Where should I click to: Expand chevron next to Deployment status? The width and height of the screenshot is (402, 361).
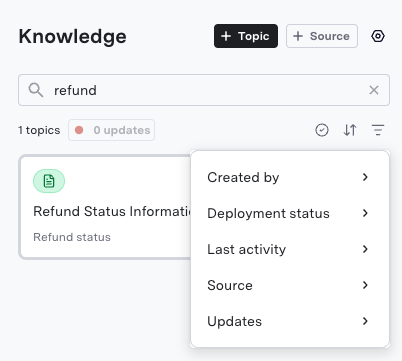click(x=366, y=213)
